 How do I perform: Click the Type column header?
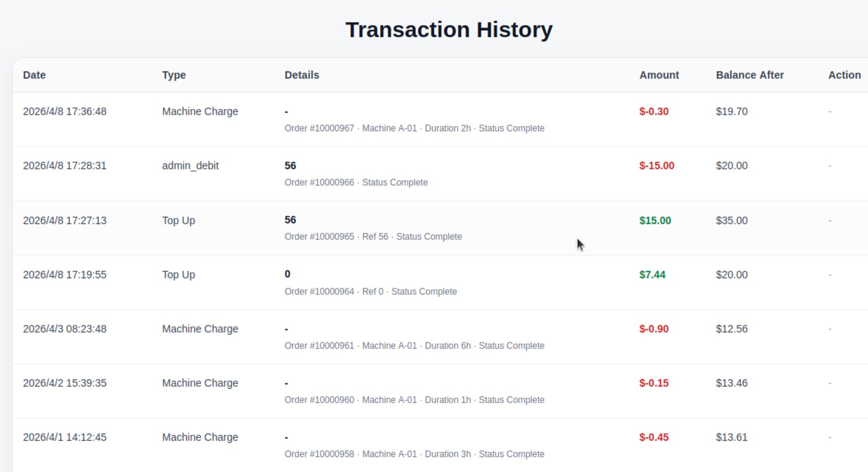[x=174, y=75]
